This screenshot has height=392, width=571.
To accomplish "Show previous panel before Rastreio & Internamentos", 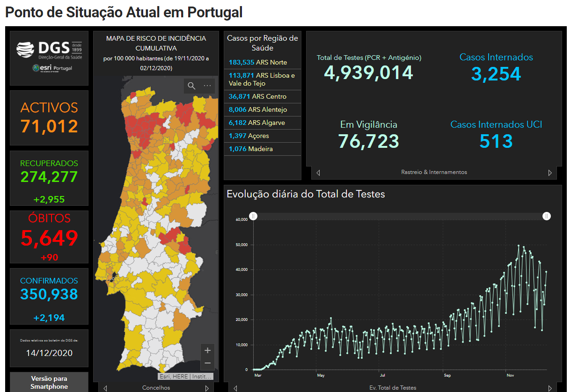I will 318,173.
